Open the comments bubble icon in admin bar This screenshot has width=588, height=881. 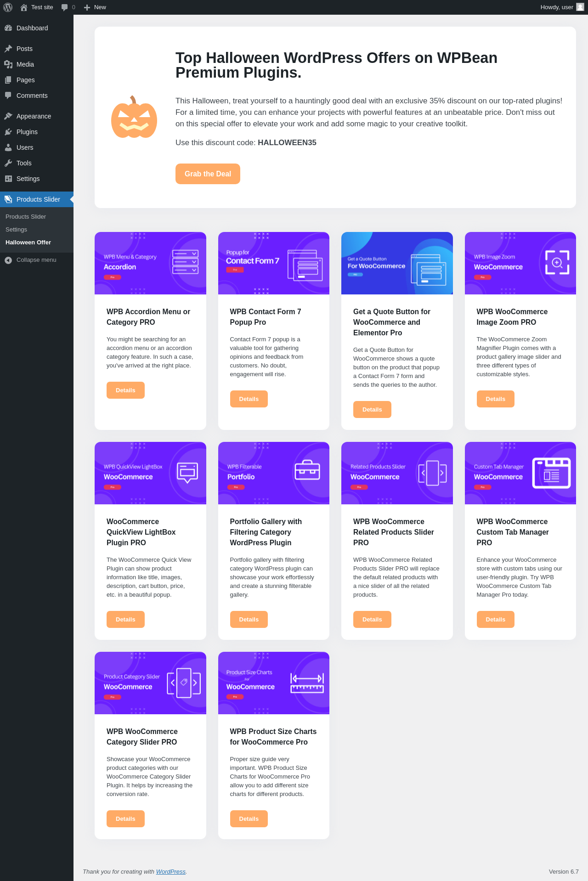pyautogui.click(x=64, y=7)
